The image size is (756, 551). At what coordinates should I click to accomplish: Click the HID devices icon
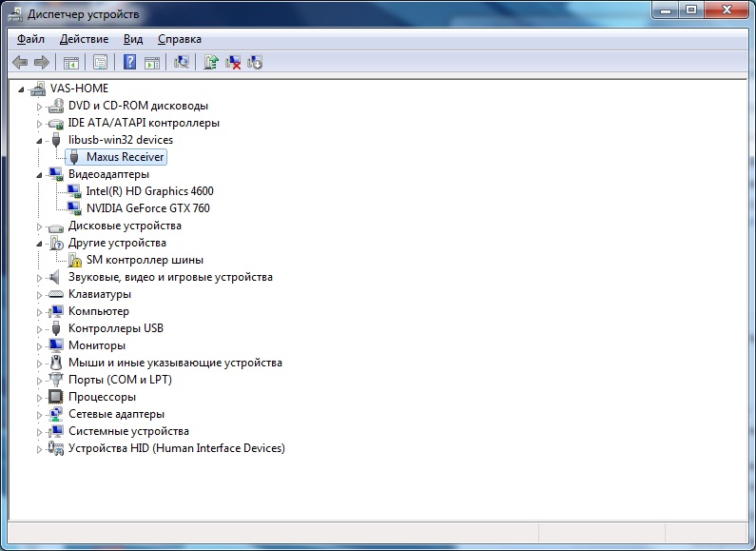56,448
